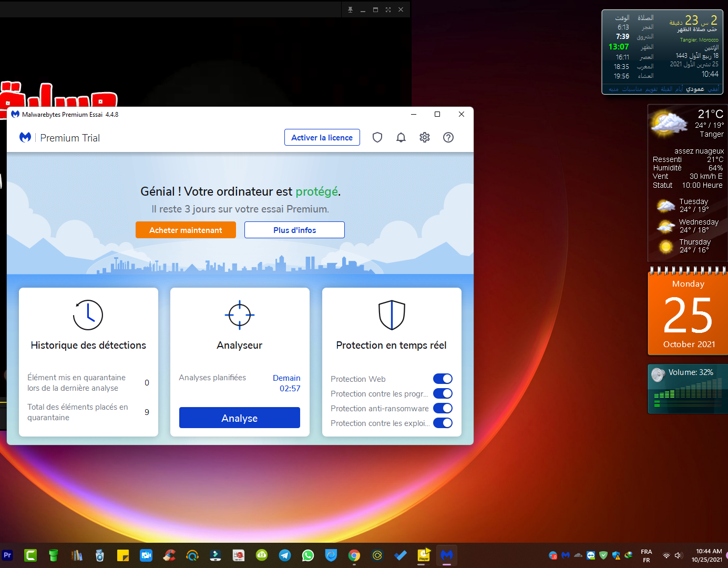Click the Protection en temps réel heading
The image size is (728, 568).
[392, 345]
